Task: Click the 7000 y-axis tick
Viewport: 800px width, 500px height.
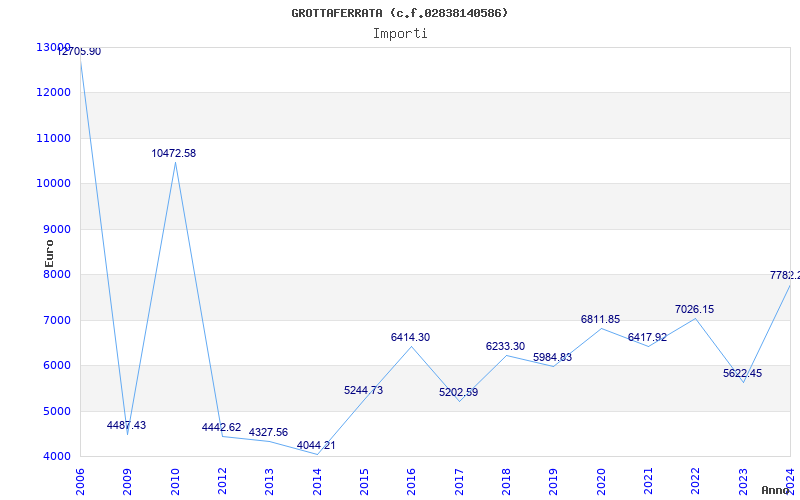Action: (56, 320)
